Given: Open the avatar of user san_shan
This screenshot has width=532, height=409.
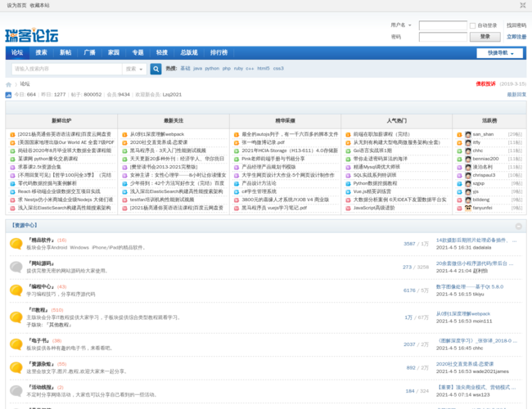Looking at the screenshot, I should 467,134.
